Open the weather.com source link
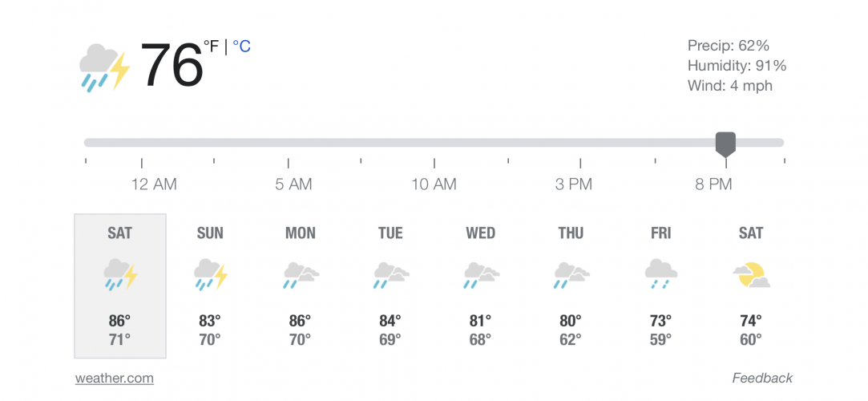The width and height of the screenshot is (868, 401). [115, 379]
